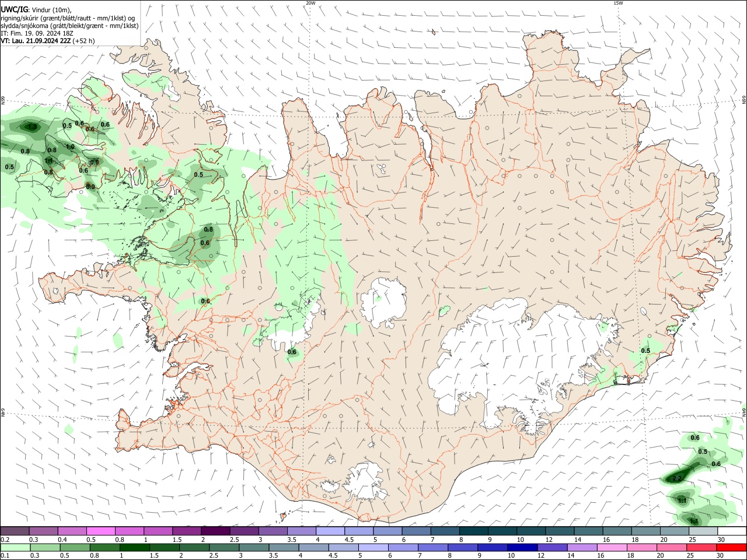Click the "IT: Fim. 19. 09. 2024 18Z" line

click(37, 33)
